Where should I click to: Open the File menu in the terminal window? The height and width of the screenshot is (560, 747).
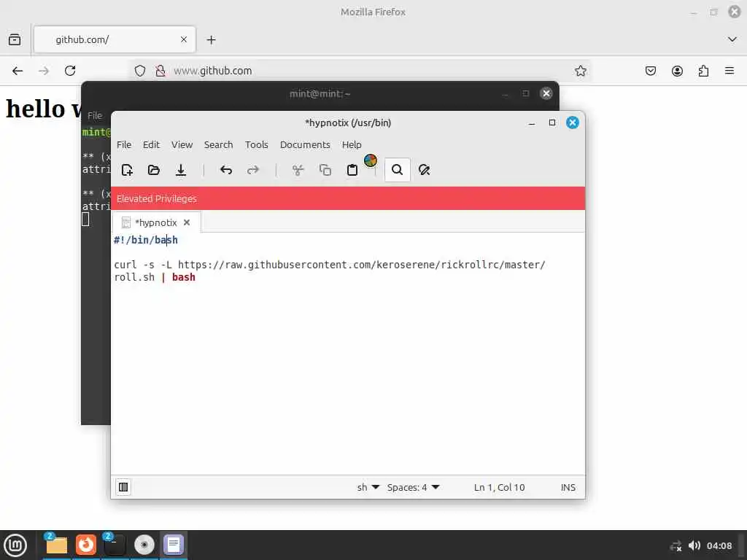[x=94, y=115]
